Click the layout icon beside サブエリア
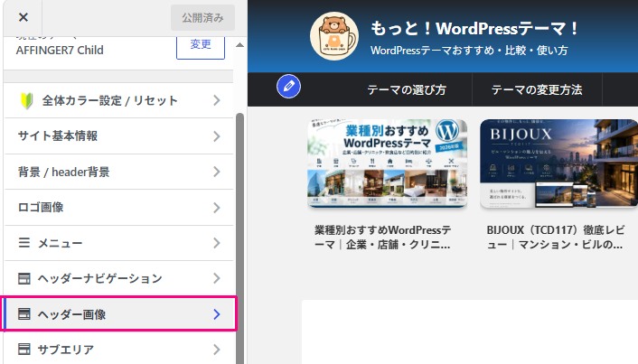 [x=24, y=349]
